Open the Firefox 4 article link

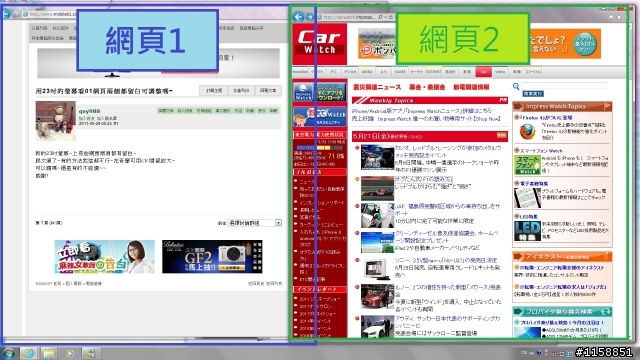[545, 118]
